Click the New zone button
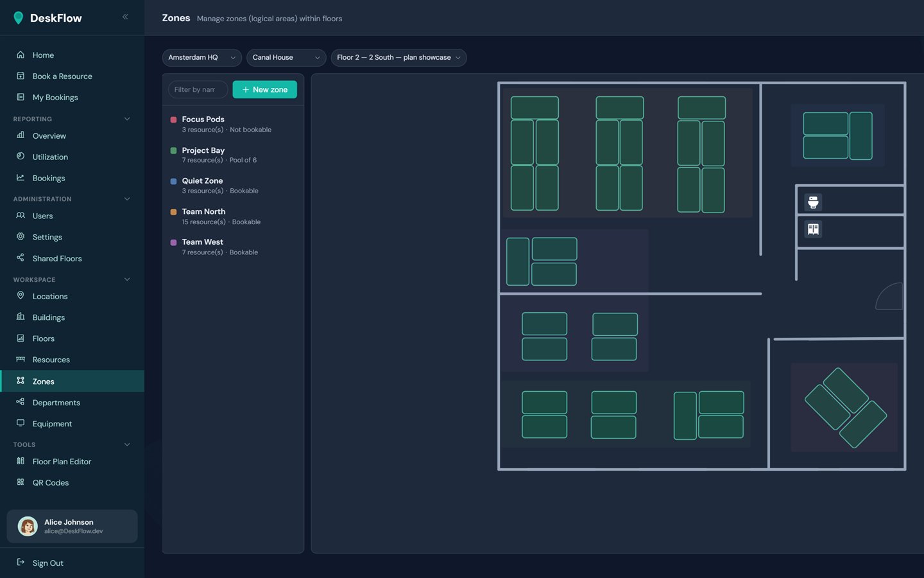This screenshot has width=924, height=578. pyautogui.click(x=264, y=90)
